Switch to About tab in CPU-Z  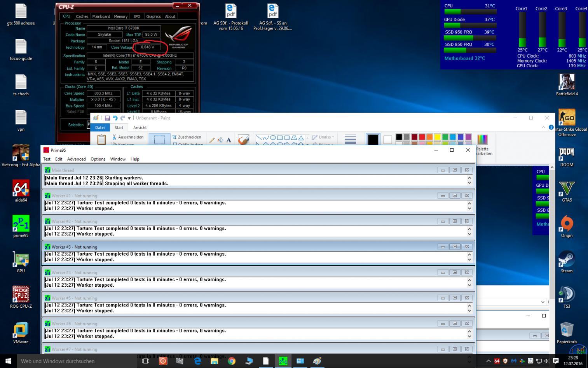point(170,16)
